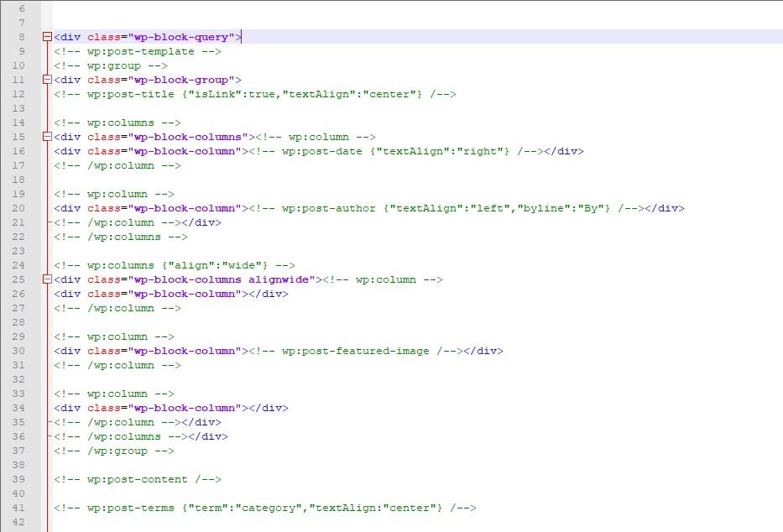783x532 pixels.
Task: Click line number 41 in the gutter
Action: click(x=18, y=508)
